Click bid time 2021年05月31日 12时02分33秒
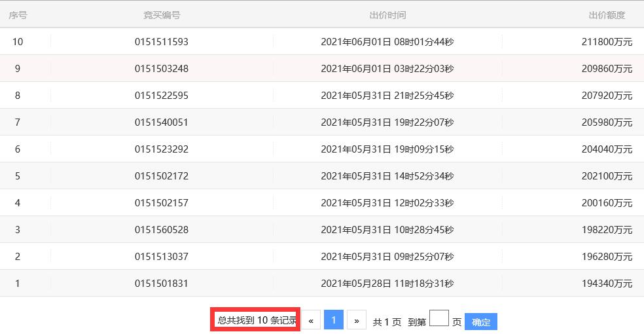 tap(387, 202)
